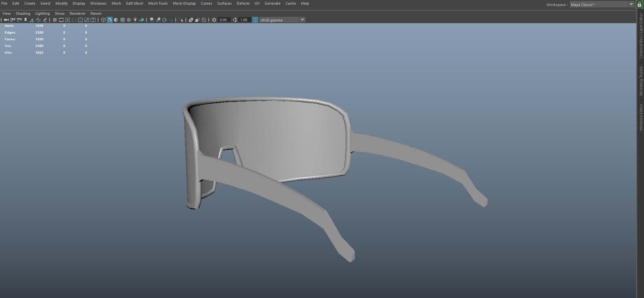This screenshot has width=644, height=298.
Task: Toggle Motion Blur icon
Action: point(158,20)
